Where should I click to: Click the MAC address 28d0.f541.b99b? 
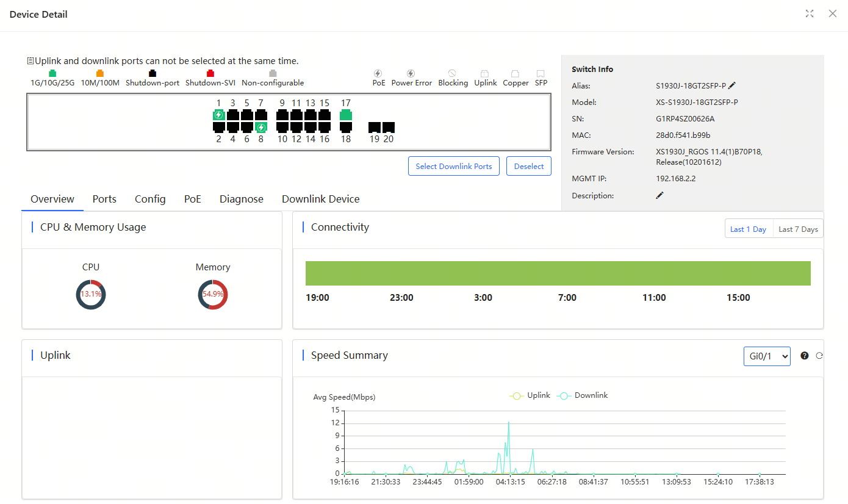683,135
